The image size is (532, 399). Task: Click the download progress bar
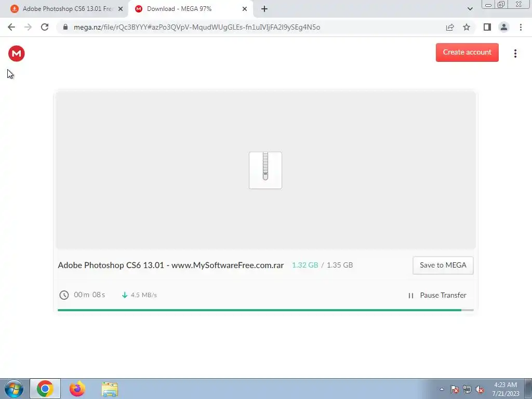265,310
